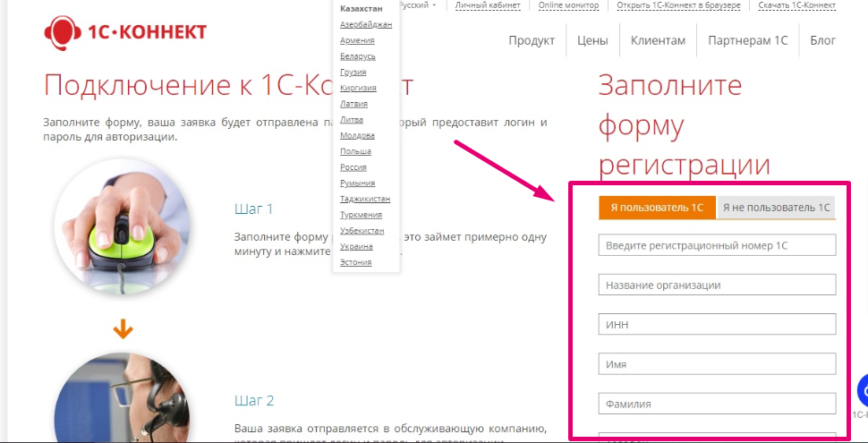Select Казахстан in country list
Viewport: 868px width, 443px height.
pyautogui.click(x=361, y=8)
